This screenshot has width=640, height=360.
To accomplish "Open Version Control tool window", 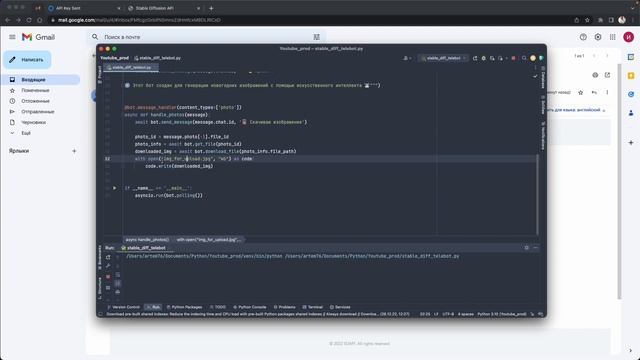I will 123,307.
